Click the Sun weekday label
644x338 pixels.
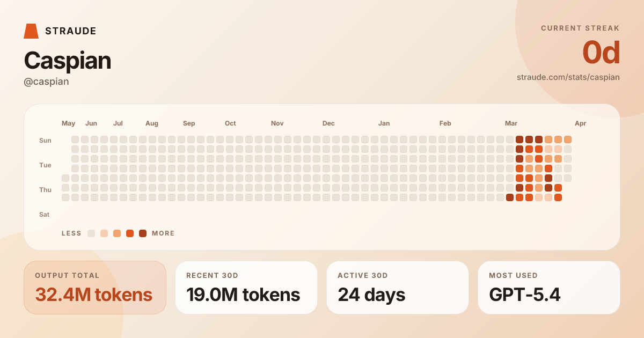(x=45, y=141)
